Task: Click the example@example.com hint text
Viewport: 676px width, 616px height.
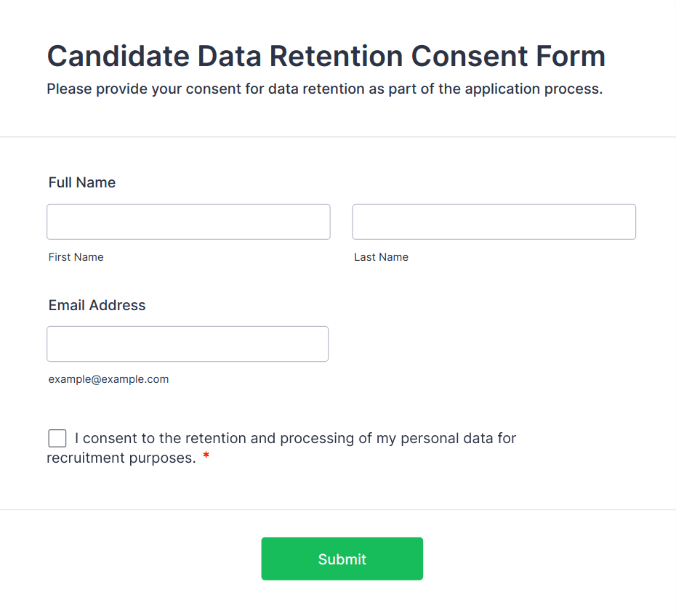Action: (x=108, y=379)
